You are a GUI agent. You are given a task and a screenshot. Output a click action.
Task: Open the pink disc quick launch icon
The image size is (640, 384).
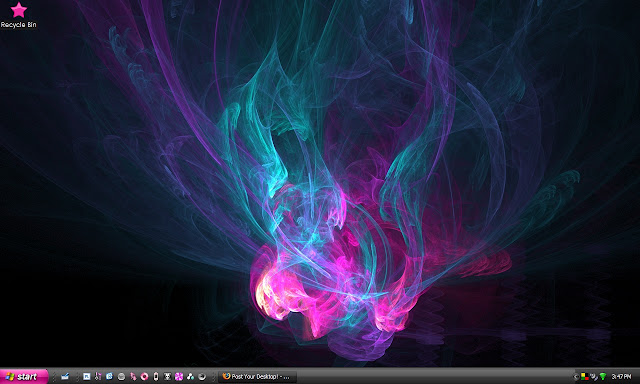[144, 376]
